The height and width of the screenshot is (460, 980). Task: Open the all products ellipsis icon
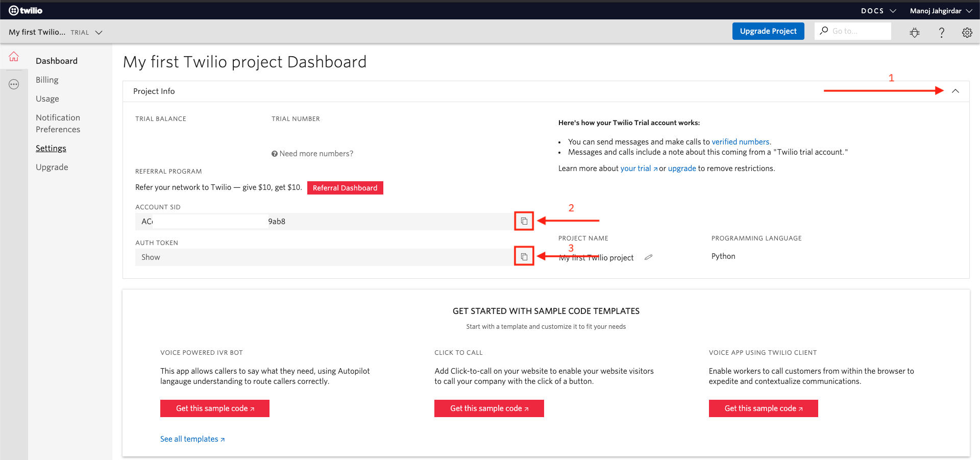pos(14,84)
